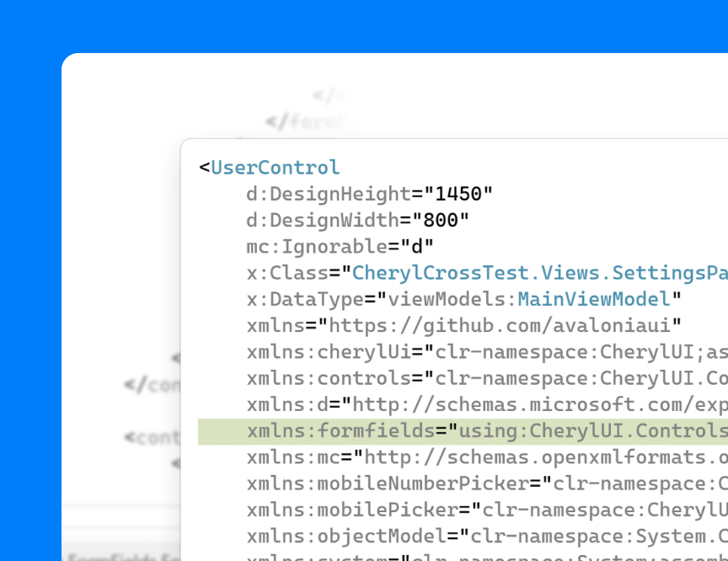Click the schemas.microsoft.com URL value
This screenshot has height=561, width=728.
click(x=539, y=404)
